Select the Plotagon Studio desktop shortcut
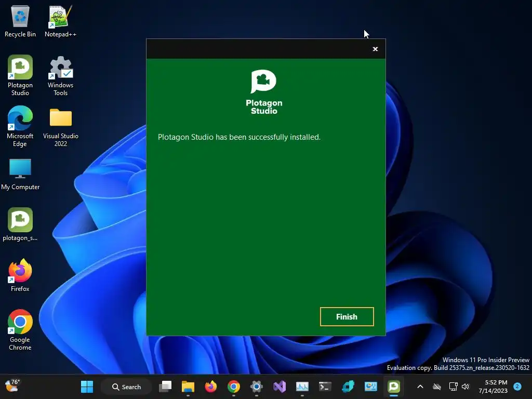Screen dimensions: 532x399 coord(20,75)
